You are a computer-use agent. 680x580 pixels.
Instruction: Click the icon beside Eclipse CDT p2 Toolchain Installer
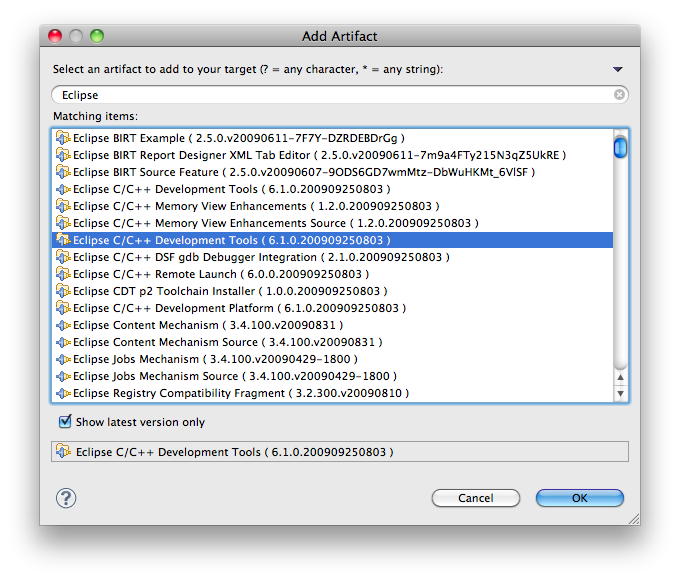click(63, 291)
